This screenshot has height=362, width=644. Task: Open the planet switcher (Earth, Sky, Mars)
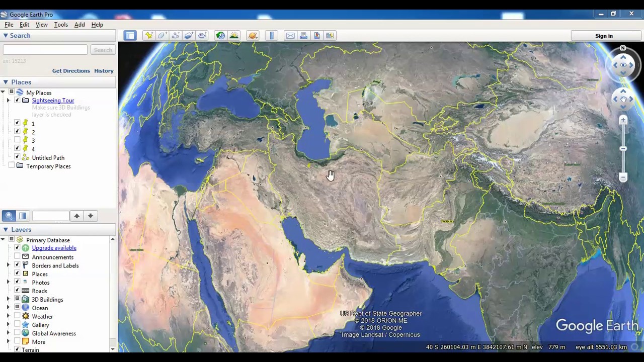click(253, 36)
